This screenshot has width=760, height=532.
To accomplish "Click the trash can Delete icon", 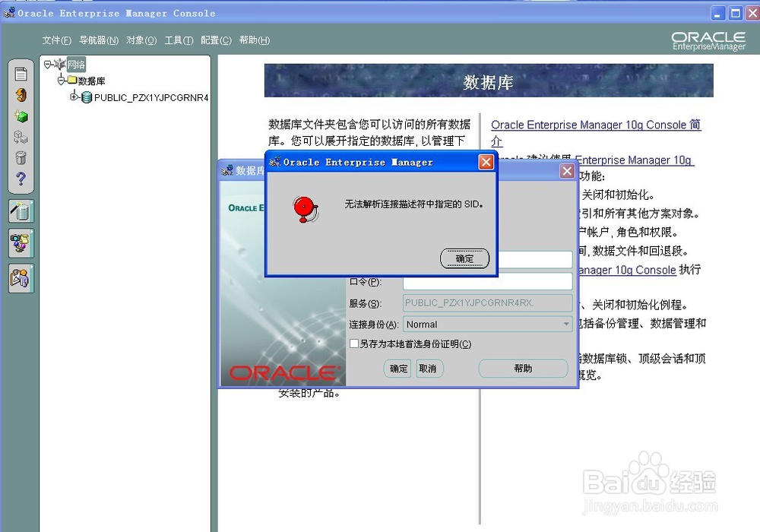I will click(x=21, y=158).
